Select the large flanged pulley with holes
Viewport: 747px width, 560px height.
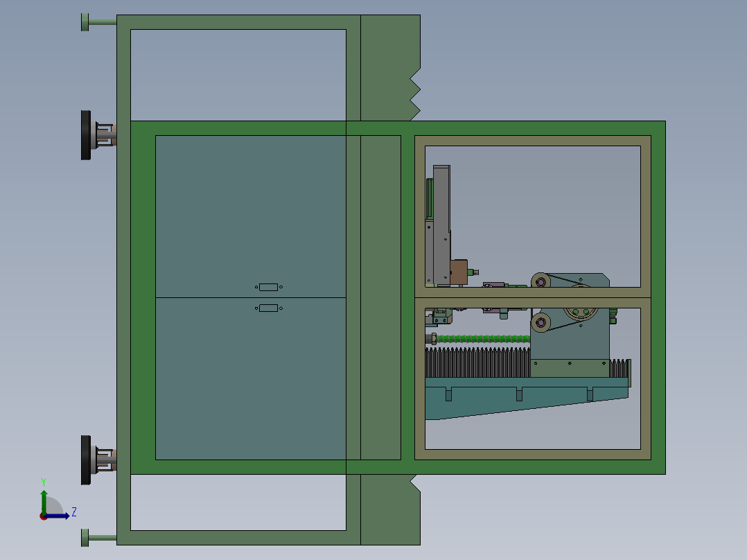tap(581, 314)
